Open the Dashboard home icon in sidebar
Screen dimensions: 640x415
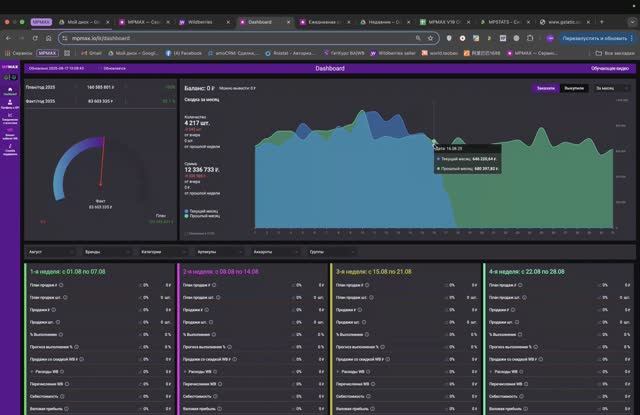[10, 91]
